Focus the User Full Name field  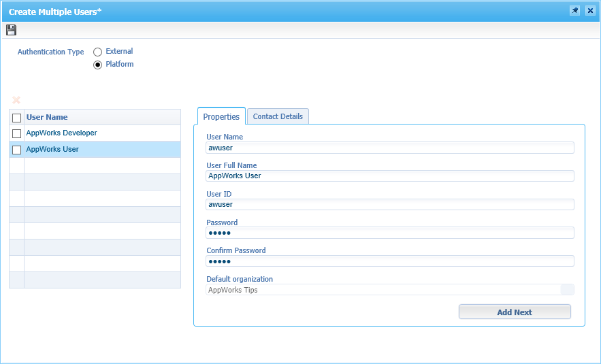[x=390, y=176]
